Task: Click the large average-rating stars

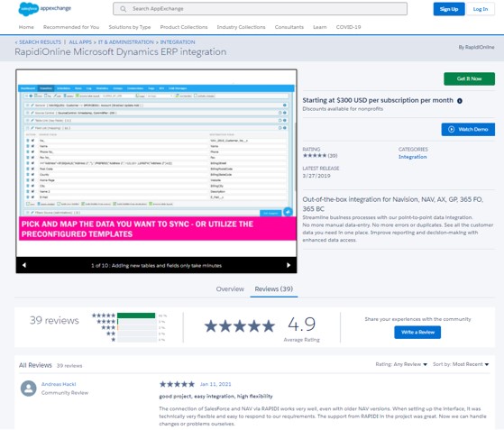Action: coord(240,325)
